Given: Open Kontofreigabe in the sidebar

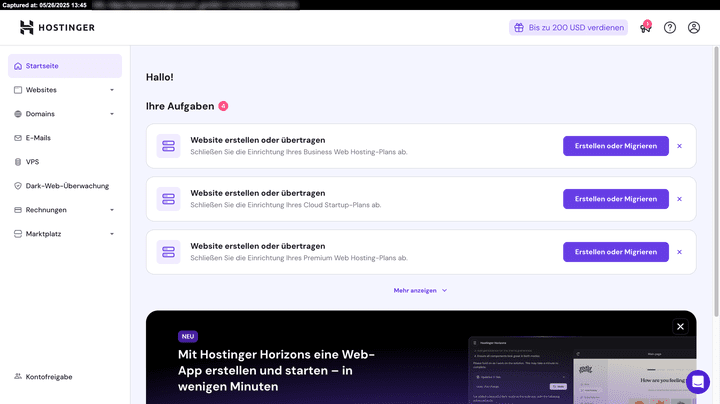Looking at the screenshot, I should point(65,376).
